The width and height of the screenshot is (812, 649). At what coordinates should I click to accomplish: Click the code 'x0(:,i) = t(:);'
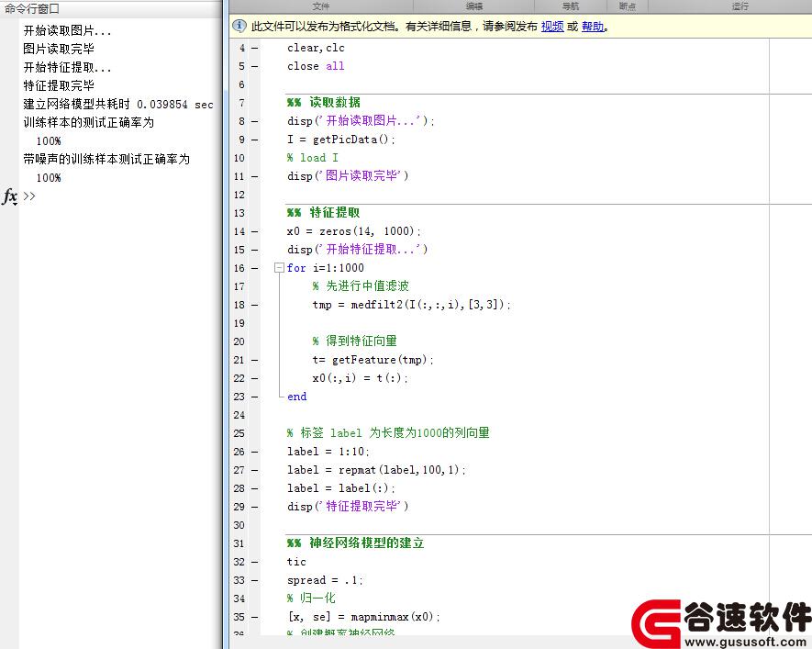coord(361,378)
